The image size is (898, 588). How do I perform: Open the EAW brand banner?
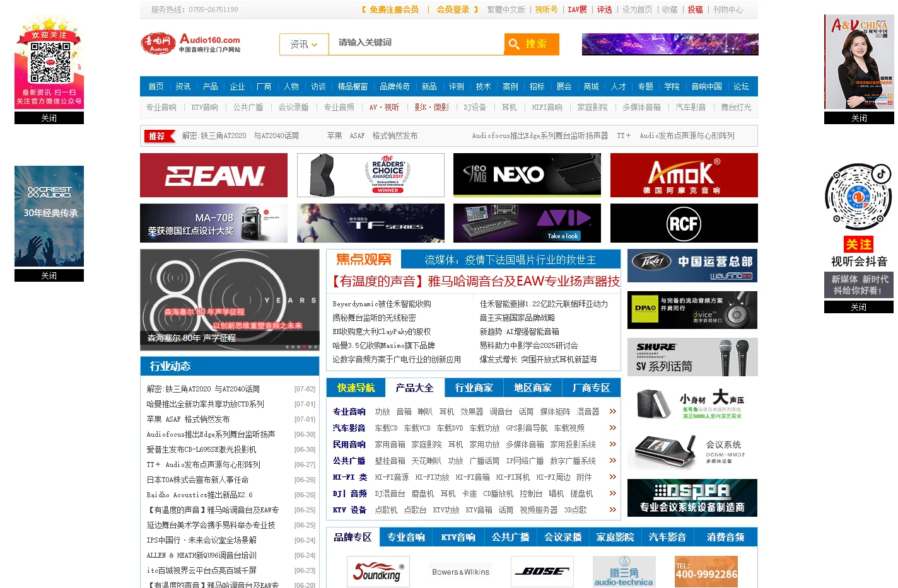pyautogui.click(x=214, y=175)
